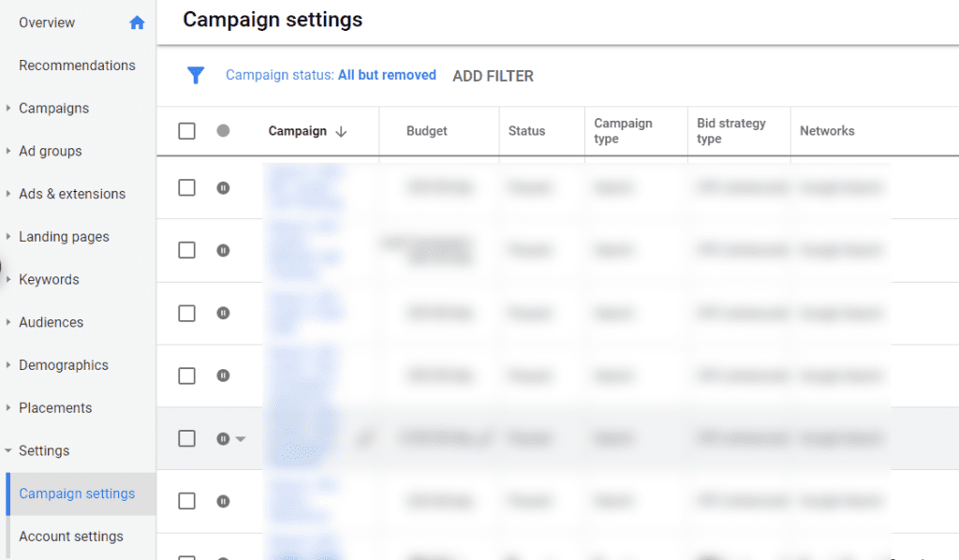The width and height of the screenshot is (959, 560).
Task: Click the home icon next to Overview
Action: (x=137, y=22)
